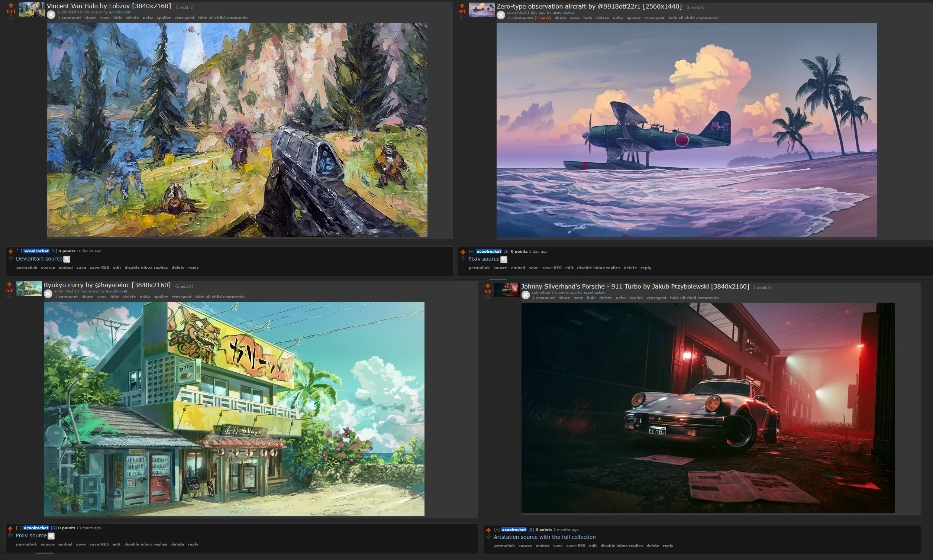
Task: Crosspost the Vincent Van Halo post
Action: [185, 18]
